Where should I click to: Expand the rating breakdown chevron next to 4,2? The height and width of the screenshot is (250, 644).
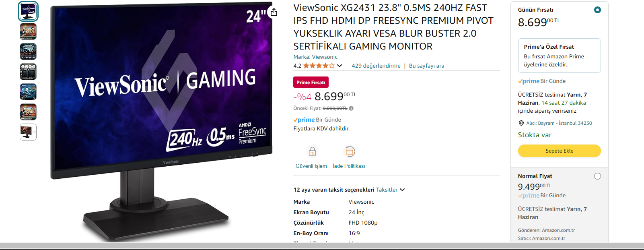[x=339, y=66]
